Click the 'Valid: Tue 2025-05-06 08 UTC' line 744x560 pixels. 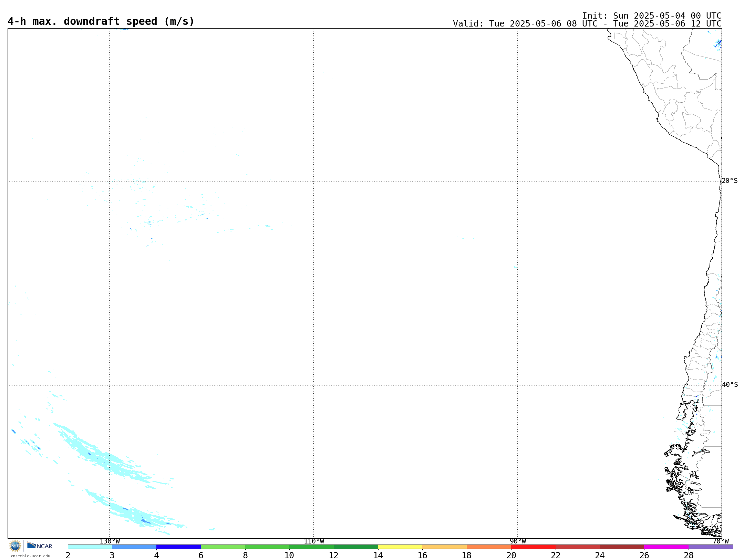coord(587,24)
